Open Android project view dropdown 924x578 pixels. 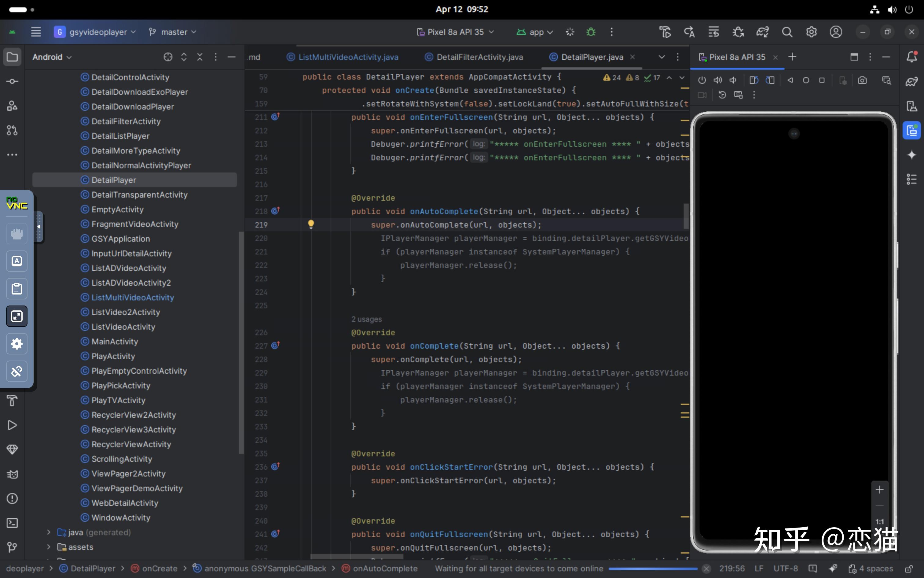[52, 57]
